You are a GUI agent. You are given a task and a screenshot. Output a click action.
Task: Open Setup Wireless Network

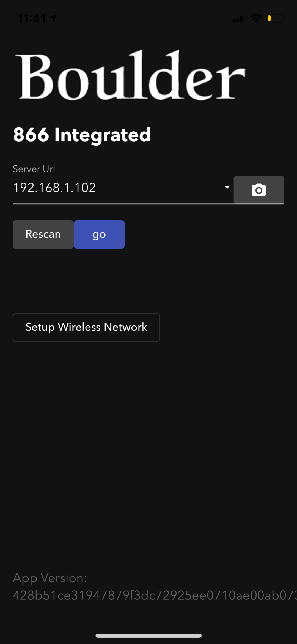pyautogui.click(x=86, y=327)
